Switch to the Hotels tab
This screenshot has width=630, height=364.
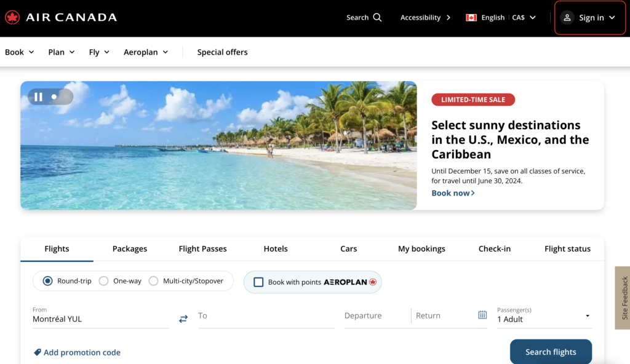pyautogui.click(x=275, y=248)
